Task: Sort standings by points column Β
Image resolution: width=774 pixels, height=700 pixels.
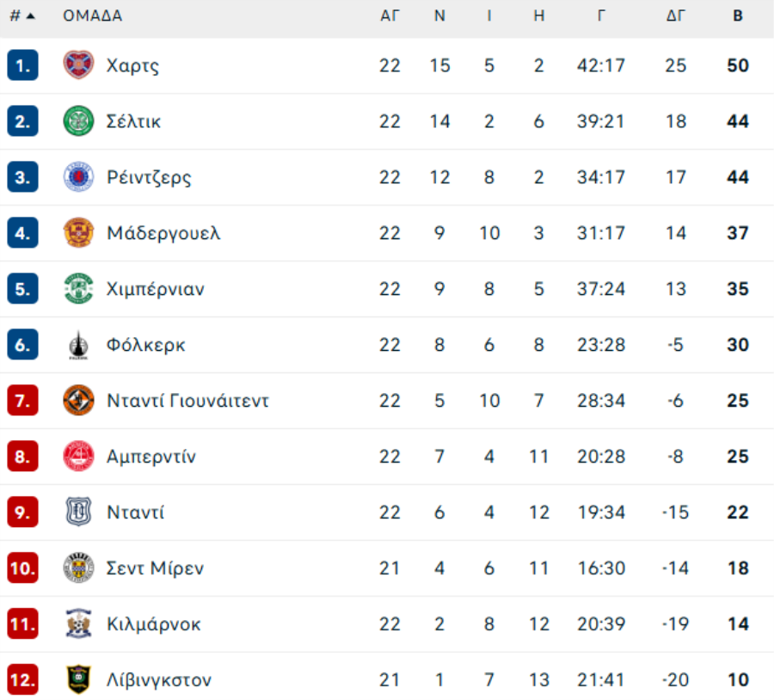Action: click(737, 16)
